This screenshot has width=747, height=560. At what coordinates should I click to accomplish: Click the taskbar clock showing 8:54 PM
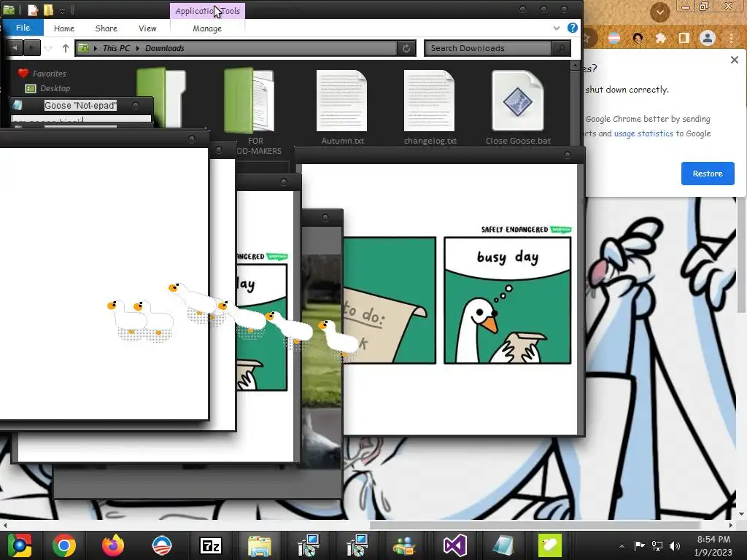coord(713,545)
